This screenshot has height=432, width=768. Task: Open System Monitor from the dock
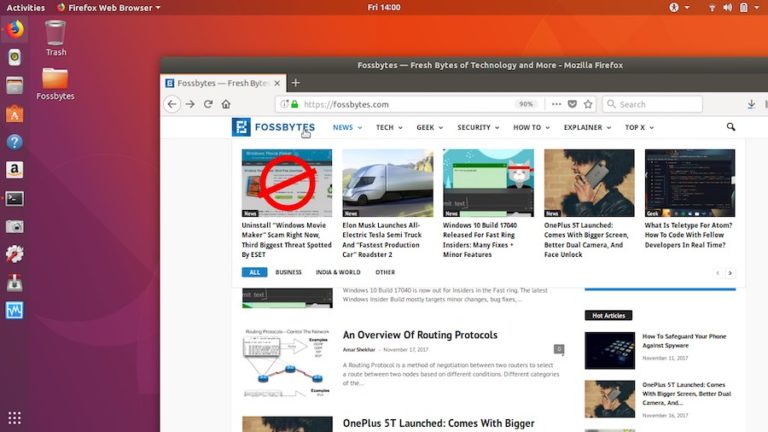pos(15,311)
